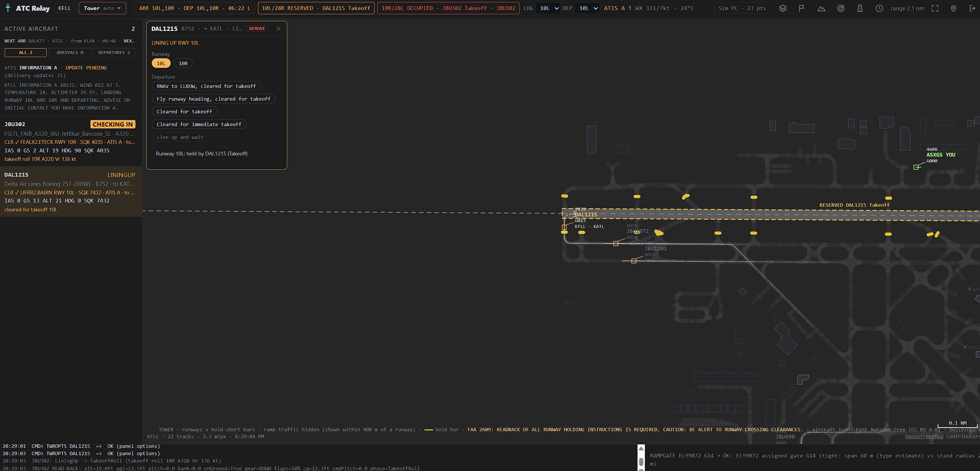
Task: Click the radar target icon
Action: 841,8
